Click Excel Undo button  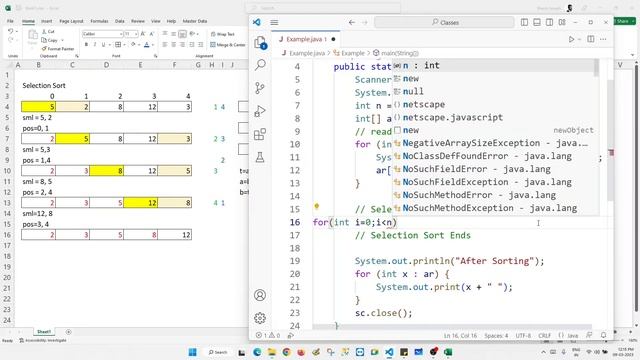pyautogui.click(x=11, y=31)
